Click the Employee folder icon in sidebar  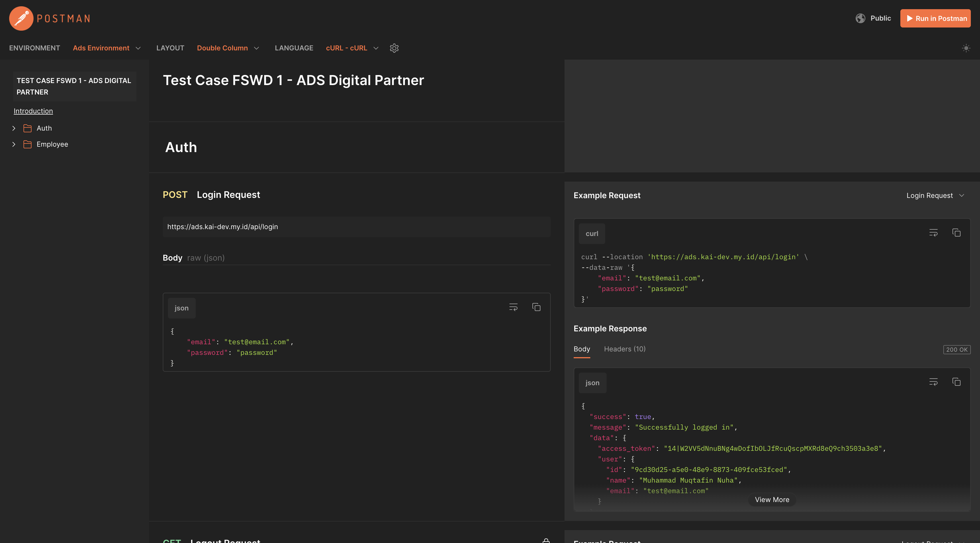click(x=28, y=144)
